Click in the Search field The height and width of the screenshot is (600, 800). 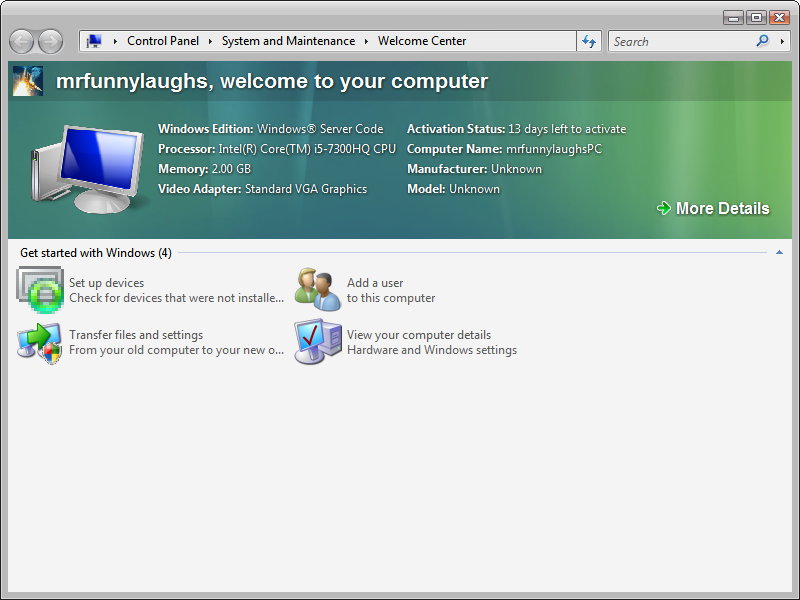(681, 41)
